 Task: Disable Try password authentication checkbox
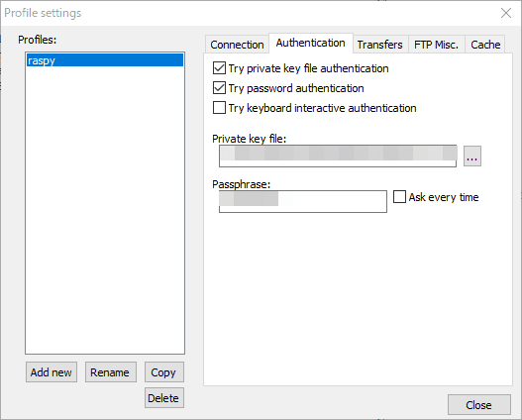pos(219,88)
